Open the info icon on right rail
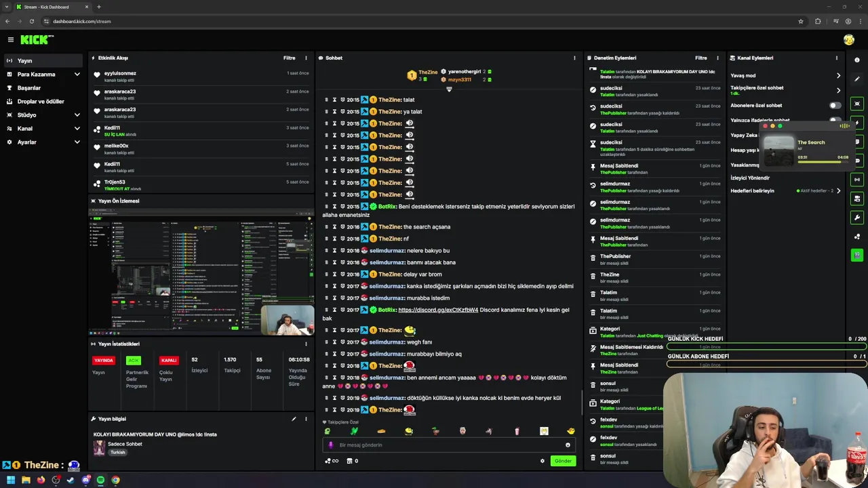Viewport: 868px width, 488px height. coord(857,60)
